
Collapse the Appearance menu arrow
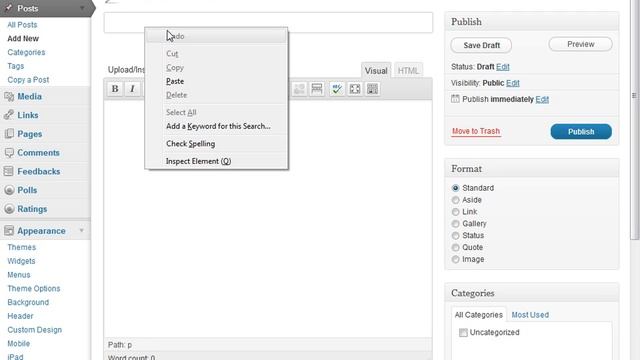pyautogui.click(x=82, y=231)
